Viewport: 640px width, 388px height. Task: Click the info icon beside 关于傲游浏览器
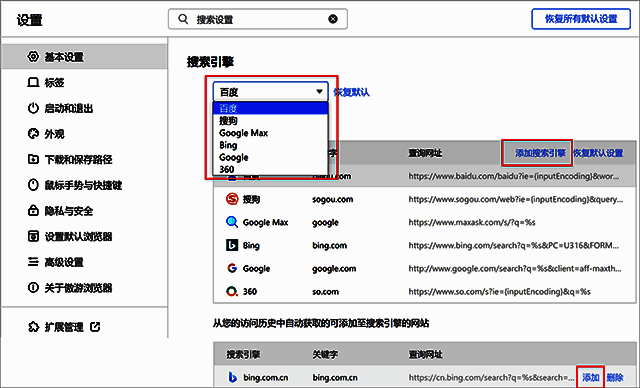click(33, 288)
